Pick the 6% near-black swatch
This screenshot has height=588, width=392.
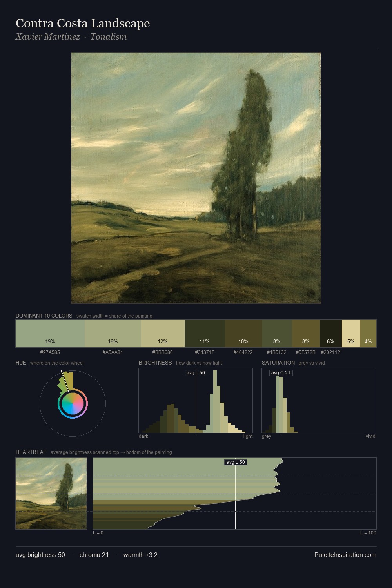tap(331, 334)
